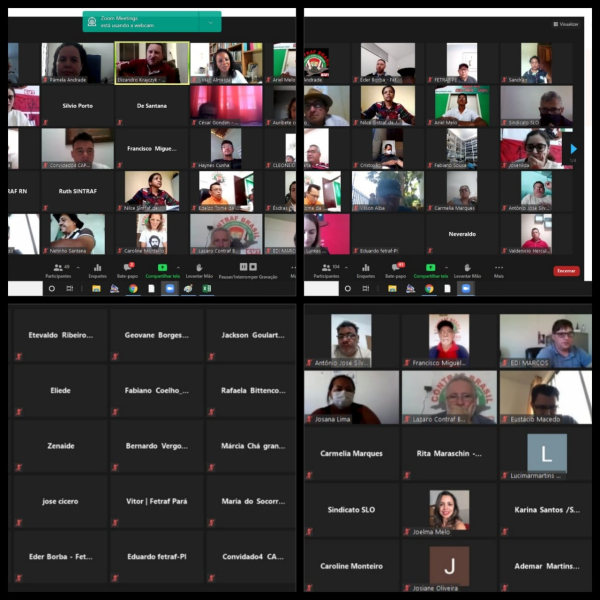Click Levantar Mão in the 49-participant meeting

pyautogui.click(x=199, y=271)
